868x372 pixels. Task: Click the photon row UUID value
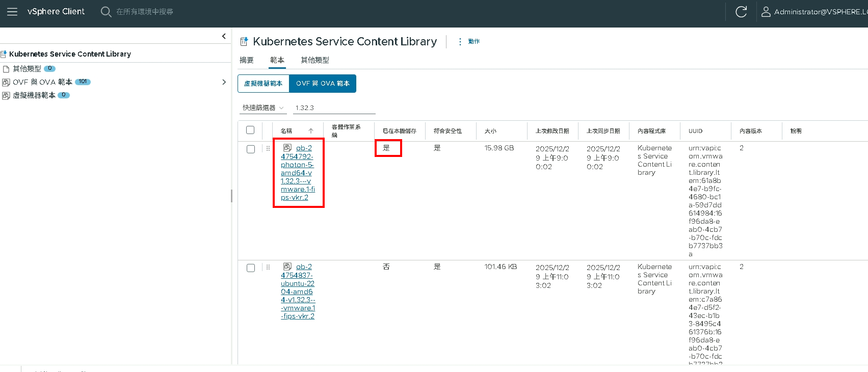pyautogui.click(x=705, y=201)
